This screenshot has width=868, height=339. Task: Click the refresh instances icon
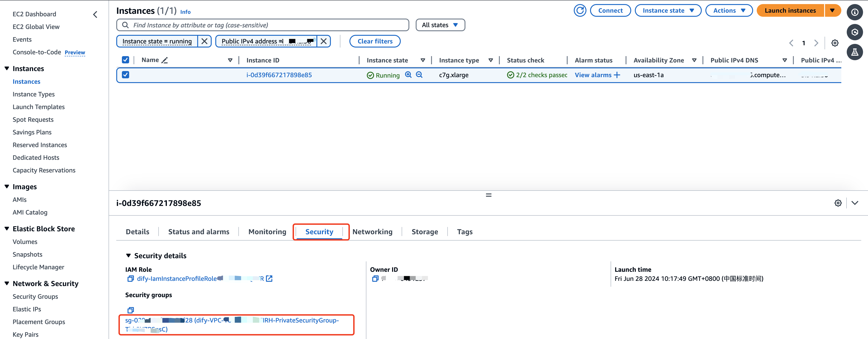(x=580, y=10)
